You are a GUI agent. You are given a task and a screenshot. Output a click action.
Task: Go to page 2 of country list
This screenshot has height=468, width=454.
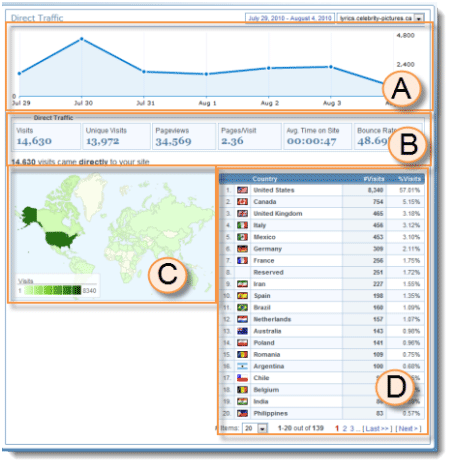pyautogui.click(x=345, y=428)
